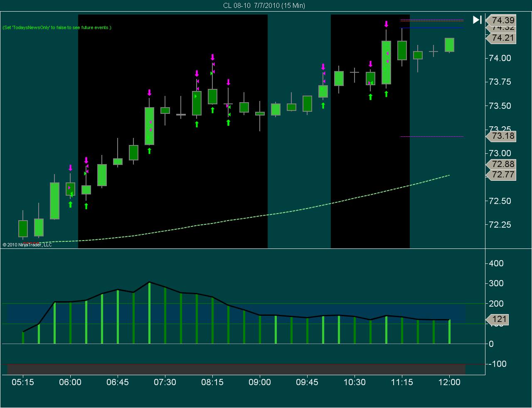Viewport: 532px width, 408px height.
Task: Click the 2010 NinjaTrader, LLC copyright text
Action: click(27, 245)
